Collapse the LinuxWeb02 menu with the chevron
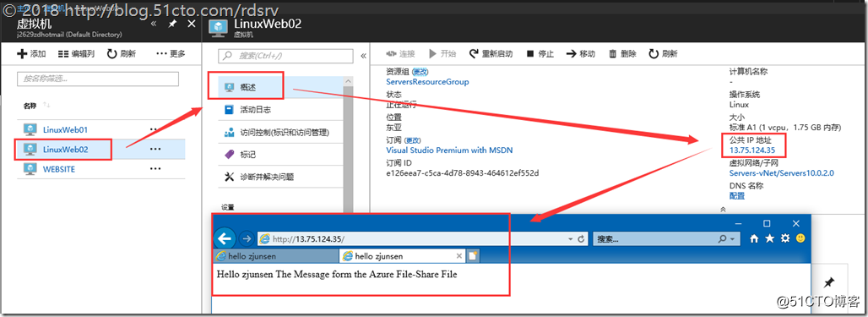 (x=363, y=56)
